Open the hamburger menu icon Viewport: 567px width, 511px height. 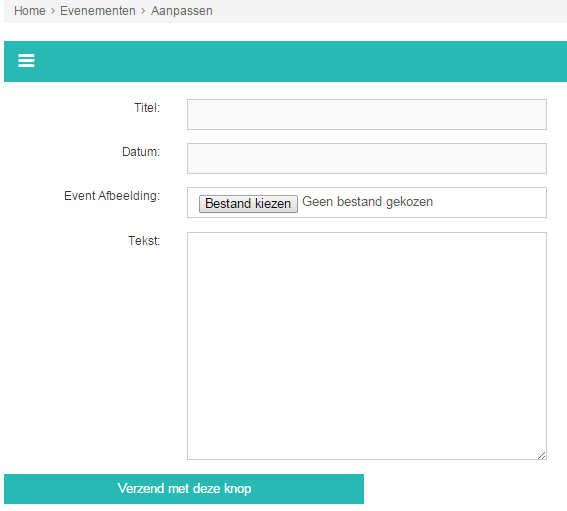tap(26, 60)
